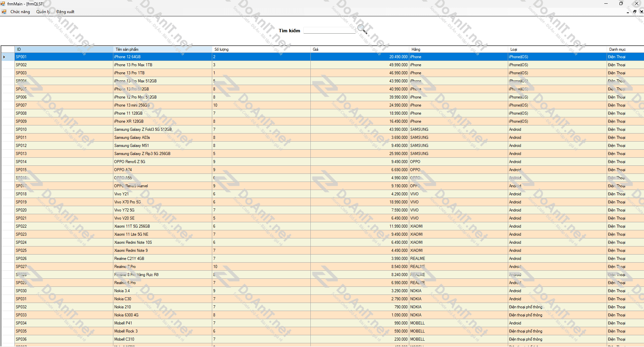Click Điện Thoại category cell of SP020
The height and width of the screenshot is (347, 644).
pyautogui.click(x=626, y=210)
